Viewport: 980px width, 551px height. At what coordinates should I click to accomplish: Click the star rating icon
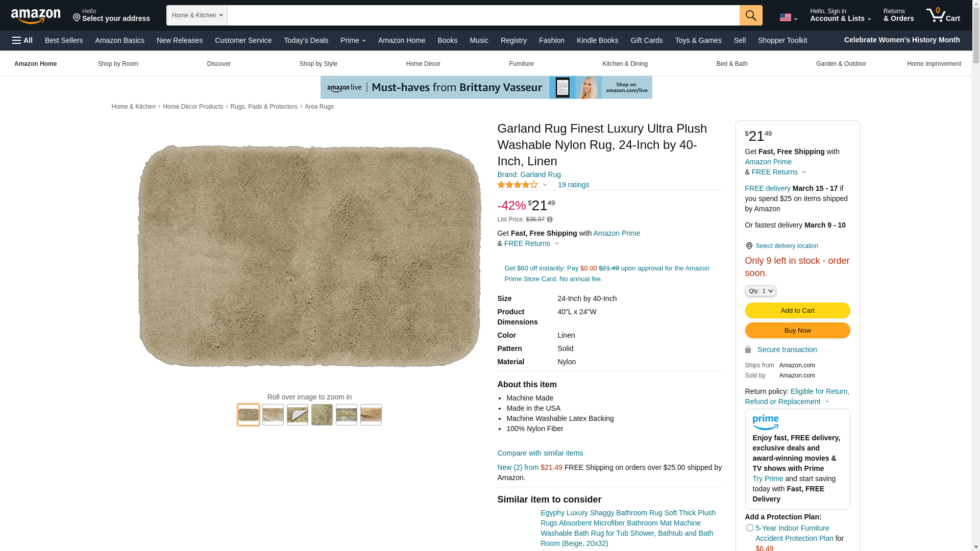point(518,185)
